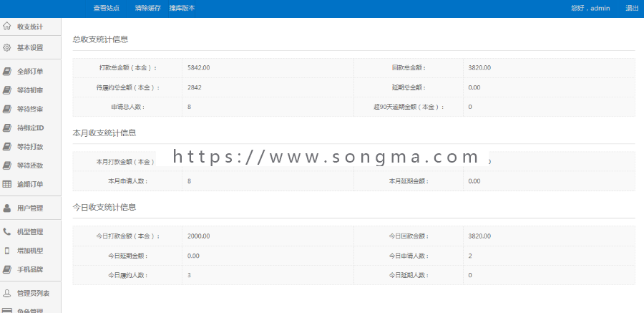Click the mobile device icon beside 增加机型
Image resolution: width=644 pixels, height=313 pixels.
pos(6,251)
